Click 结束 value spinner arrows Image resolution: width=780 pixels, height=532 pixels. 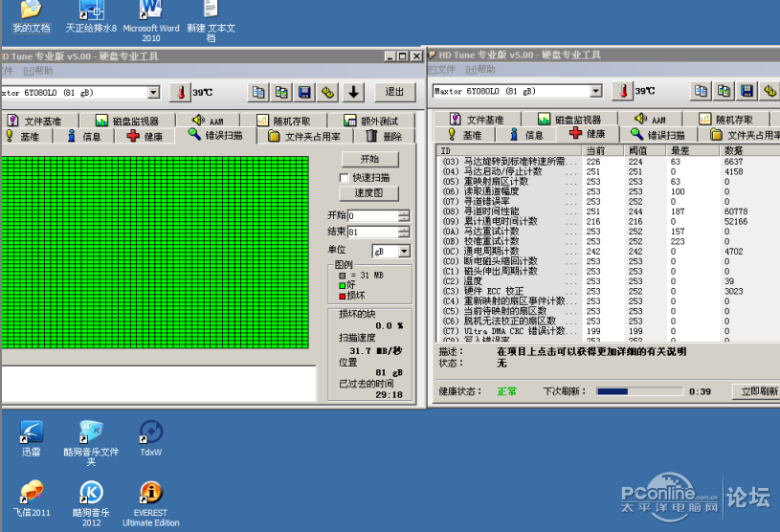click(x=404, y=232)
